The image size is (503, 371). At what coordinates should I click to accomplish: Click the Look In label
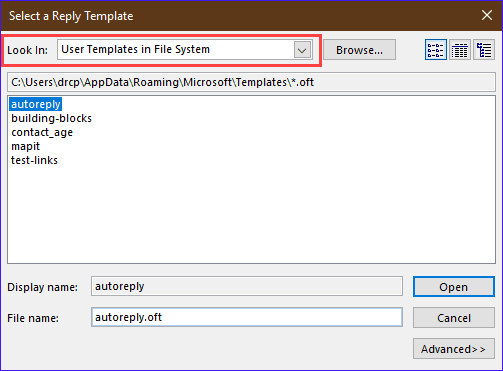(x=27, y=50)
